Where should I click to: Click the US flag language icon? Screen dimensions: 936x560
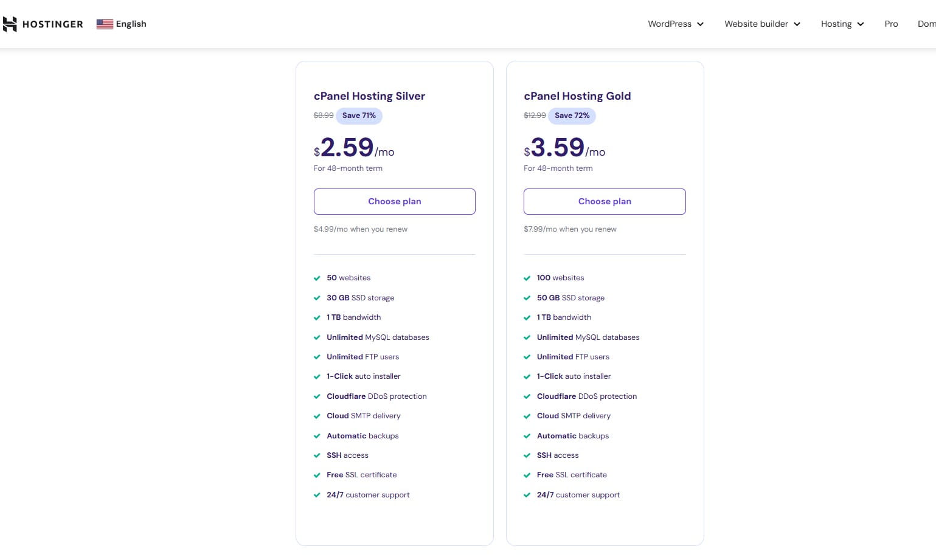coord(105,24)
